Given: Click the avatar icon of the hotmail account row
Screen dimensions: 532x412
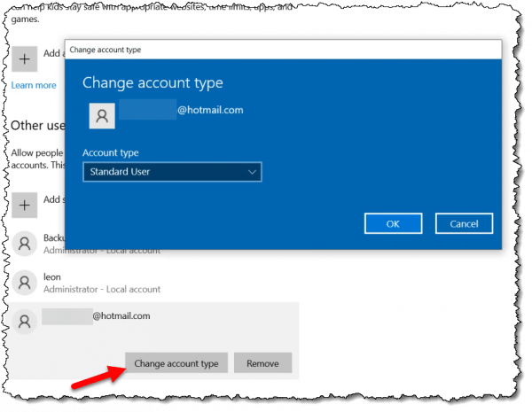Looking at the screenshot, I should (x=25, y=321).
